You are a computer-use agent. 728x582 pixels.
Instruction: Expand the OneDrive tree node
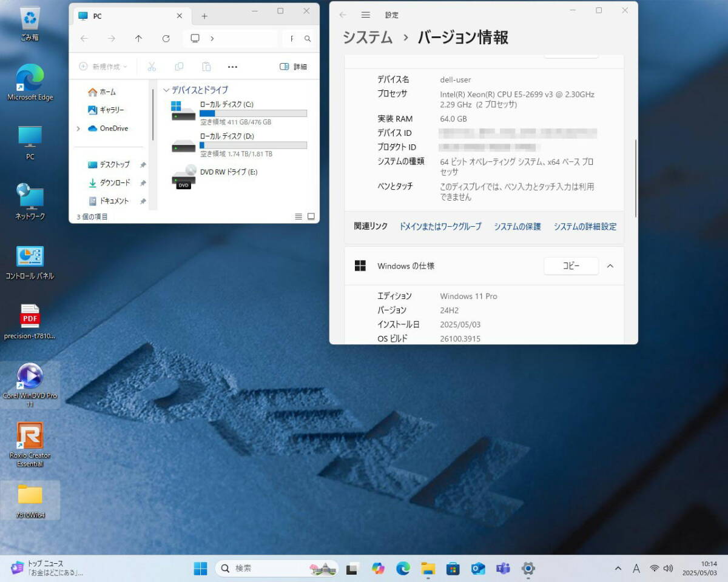pos(78,129)
